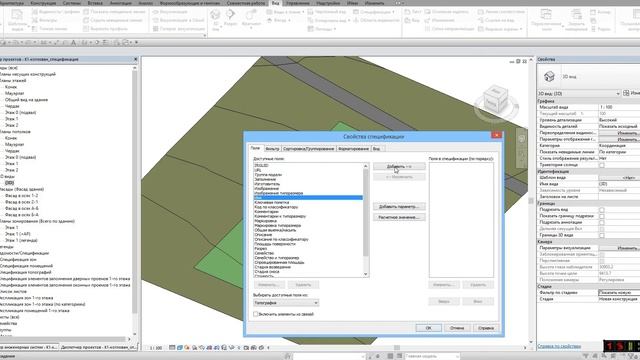Screen dimensions: 640x360
Task: Switch to the Сортировка/Группирование tab
Action: click(308, 149)
